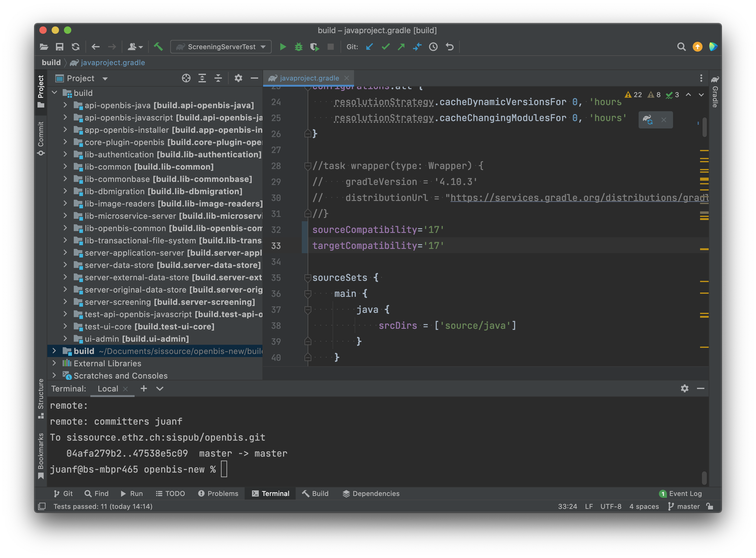Click the 33:24 cursor position indicator

(568, 506)
